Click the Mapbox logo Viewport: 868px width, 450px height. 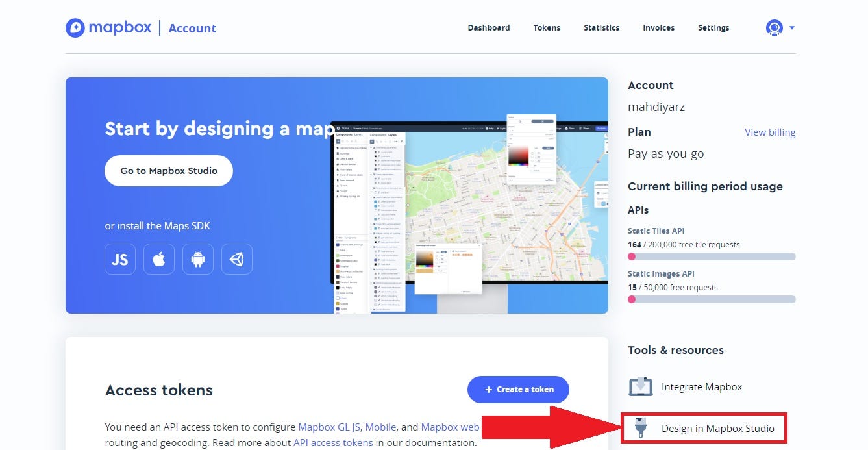point(108,27)
